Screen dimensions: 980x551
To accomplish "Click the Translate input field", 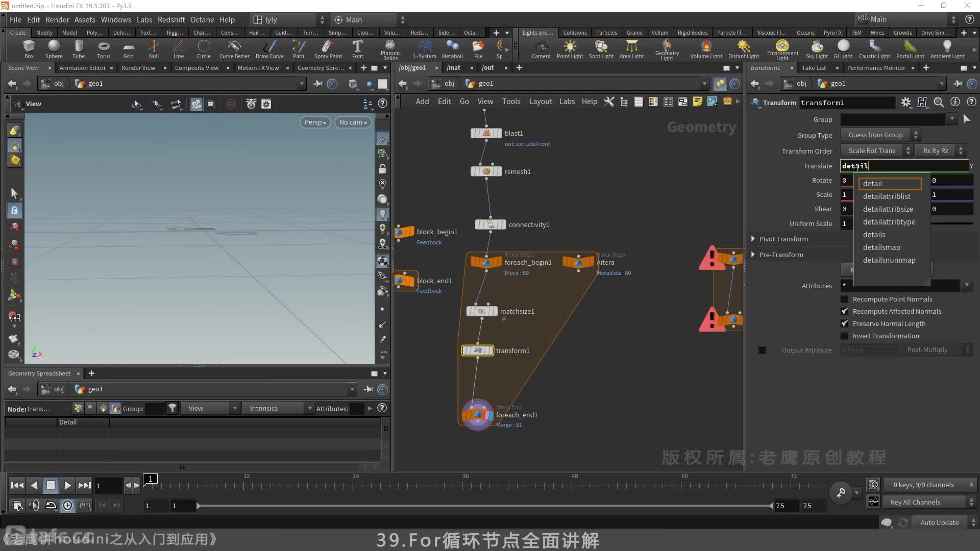I will click(x=902, y=166).
